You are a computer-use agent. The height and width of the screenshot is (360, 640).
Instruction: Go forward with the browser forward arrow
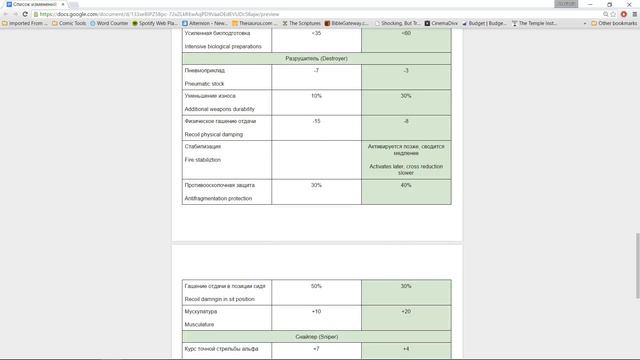click(15, 14)
